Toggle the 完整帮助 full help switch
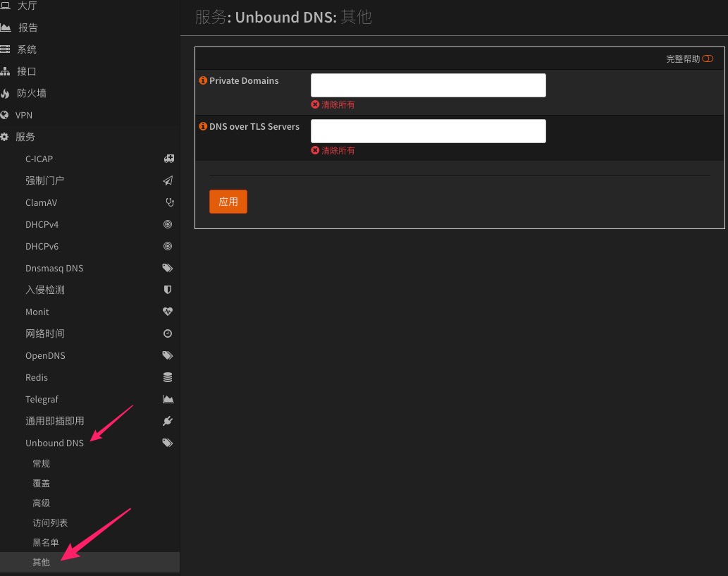The height and width of the screenshot is (576, 728). [x=708, y=59]
